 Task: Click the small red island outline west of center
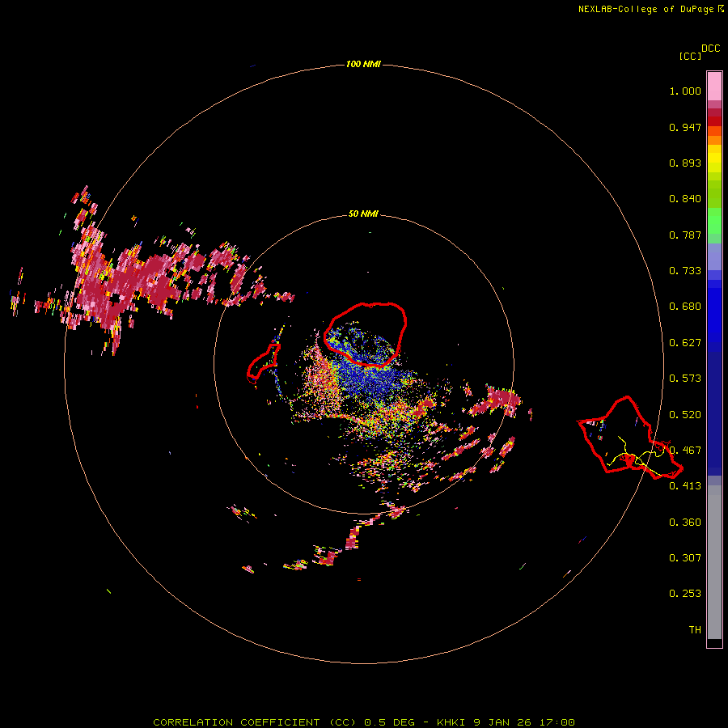[x=263, y=363]
